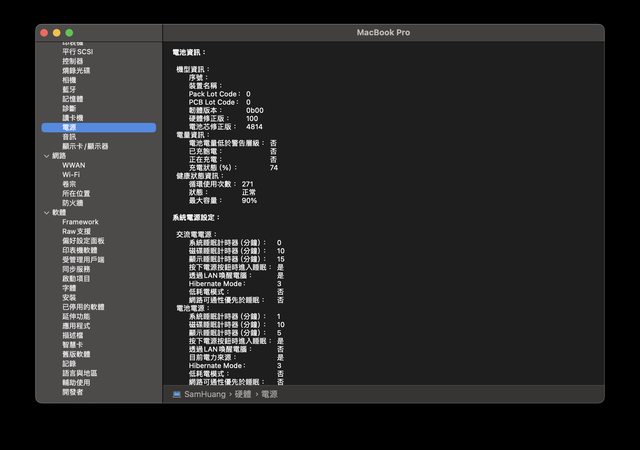This screenshot has height=450, width=640.
Task: Click the charge state value 74
Action: [274, 168]
